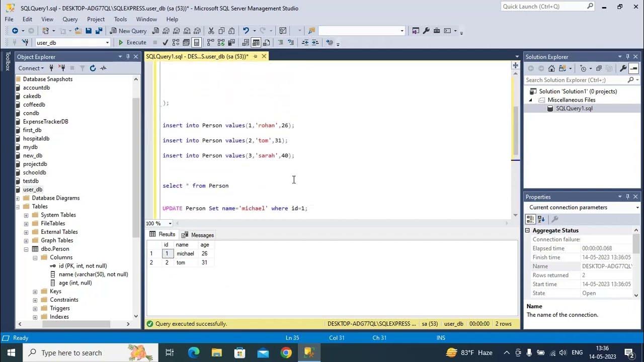The height and width of the screenshot is (362, 644).
Task: Click Collapse All icon in Solution Explorer
Action: click(x=599, y=68)
